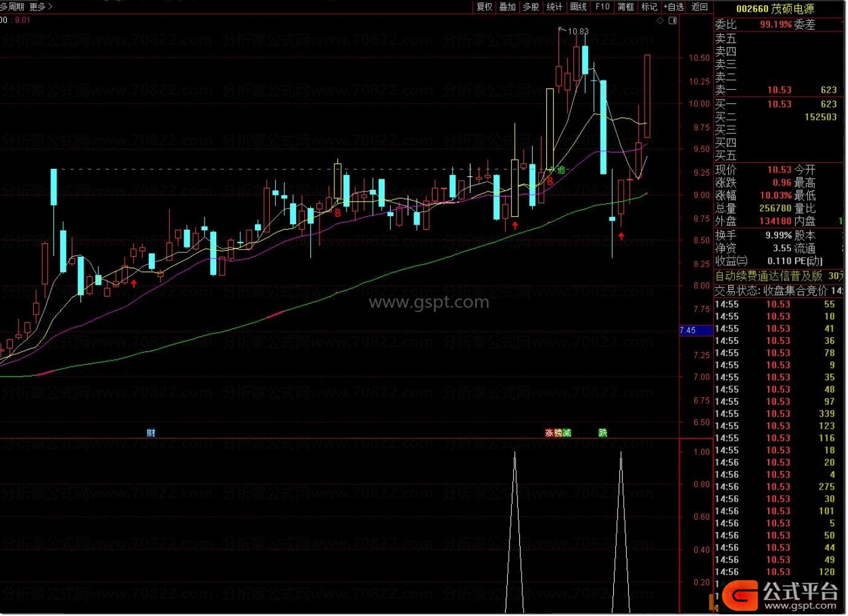Viewport: 848px width, 616px height.
Task: Click the 自动续费通达信普及版 ad link
Action: click(779, 276)
